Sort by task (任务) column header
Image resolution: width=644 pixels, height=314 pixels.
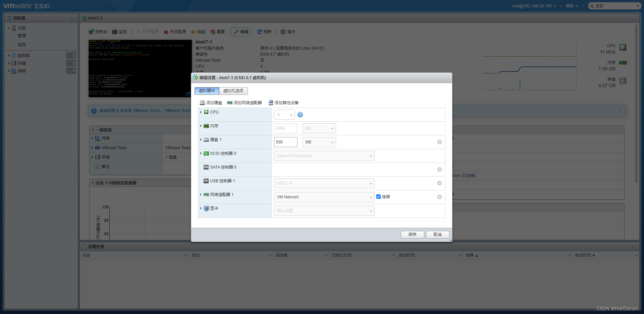[134, 255]
